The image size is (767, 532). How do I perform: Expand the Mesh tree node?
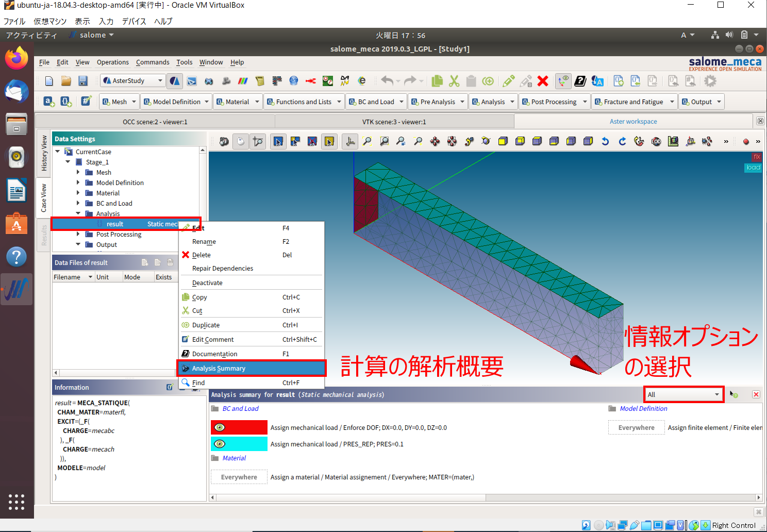pos(78,172)
